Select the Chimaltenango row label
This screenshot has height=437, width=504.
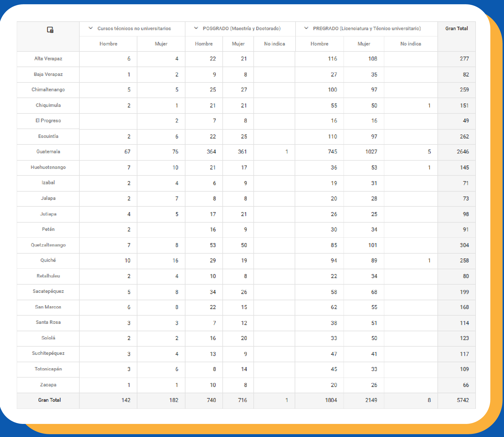[48, 90]
